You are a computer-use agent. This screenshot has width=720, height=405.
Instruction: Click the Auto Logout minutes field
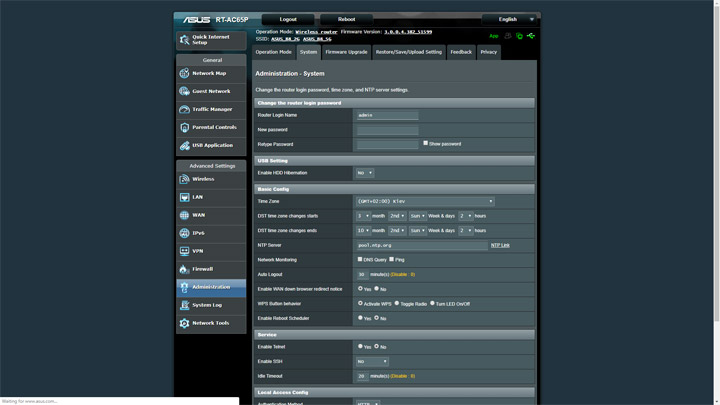pos(363,275)
